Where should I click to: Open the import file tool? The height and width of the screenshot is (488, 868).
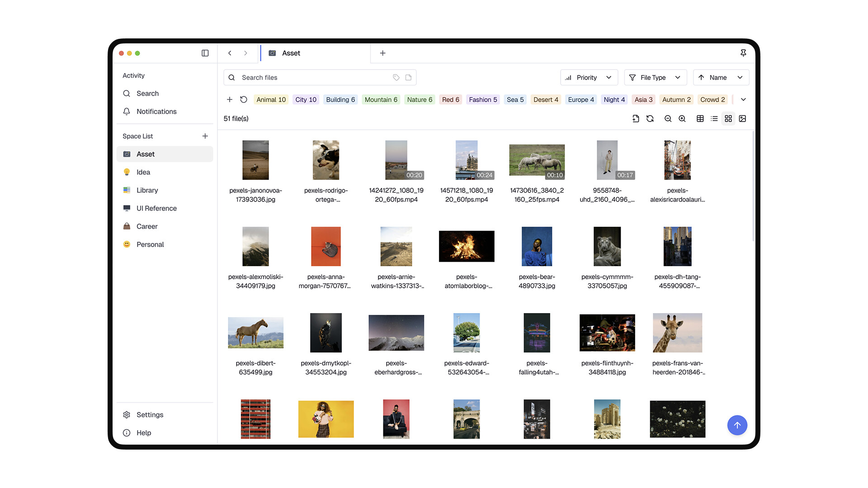click(636, 118)
